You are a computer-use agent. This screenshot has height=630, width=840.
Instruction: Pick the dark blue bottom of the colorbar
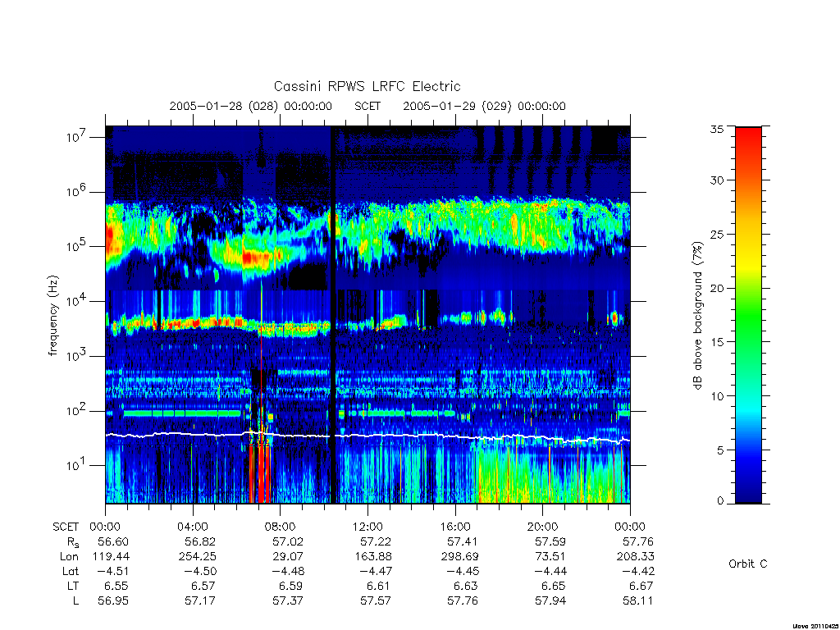tap(748, 491)
